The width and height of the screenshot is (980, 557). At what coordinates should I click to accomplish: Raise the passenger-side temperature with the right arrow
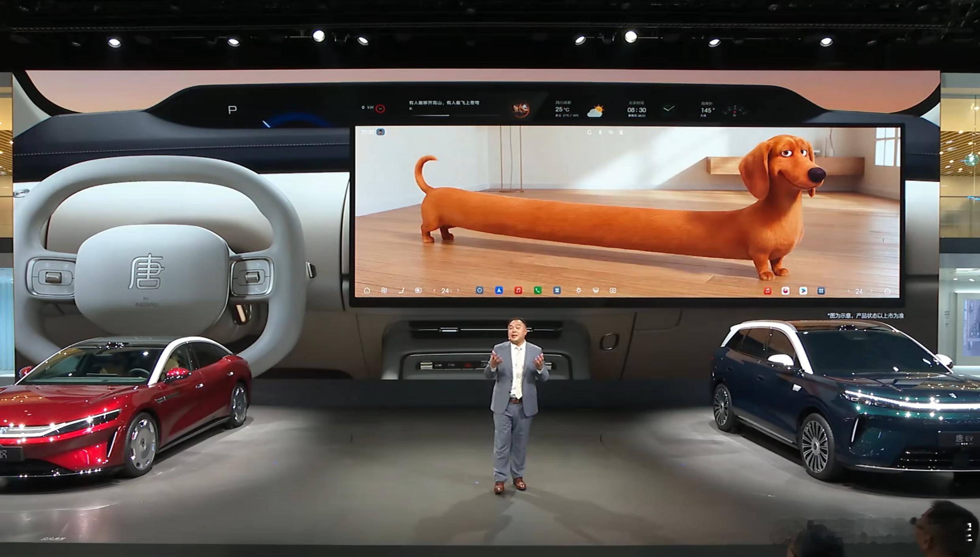click(x=872, y=291)
